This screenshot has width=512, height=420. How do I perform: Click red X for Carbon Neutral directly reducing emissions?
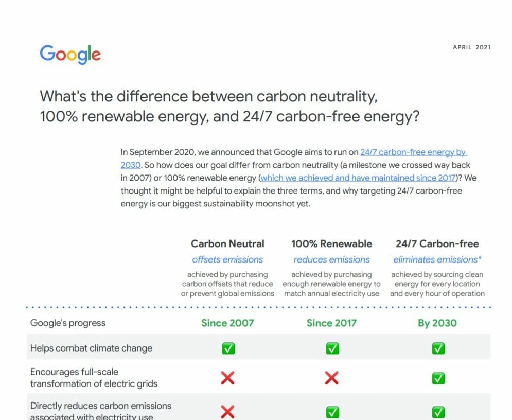click(227, 411)
